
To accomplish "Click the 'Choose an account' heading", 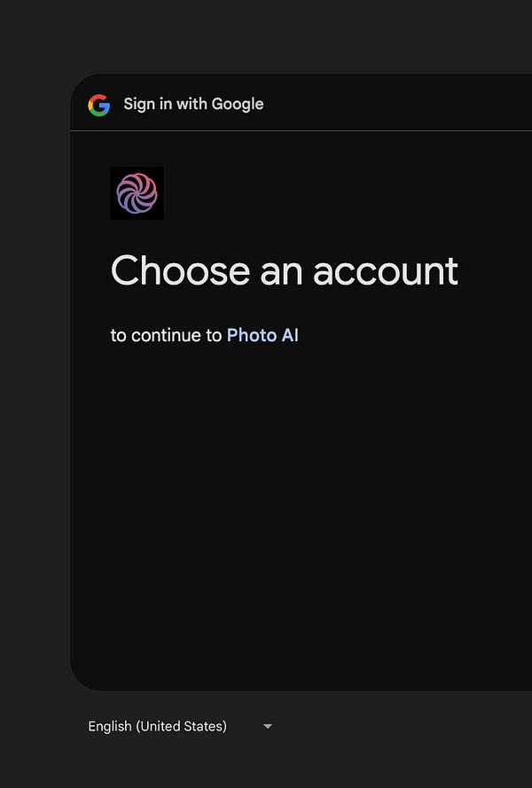I will point(284,270).
